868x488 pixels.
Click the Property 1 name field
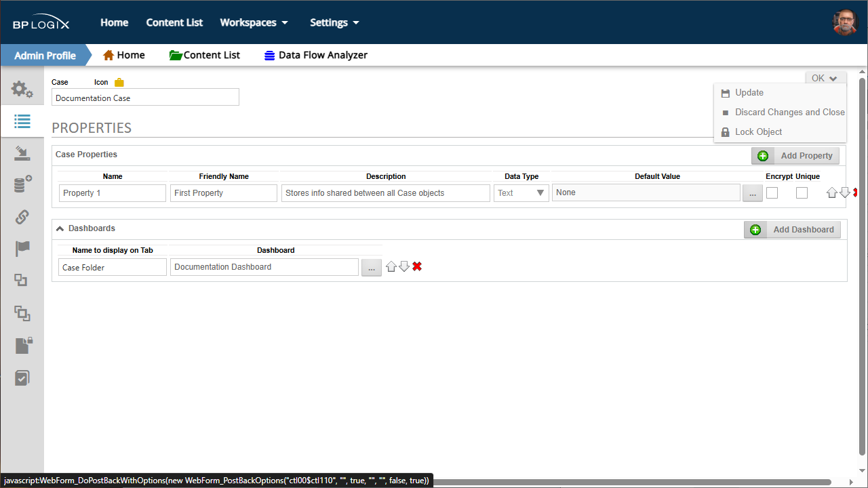(x=113, y=193)
